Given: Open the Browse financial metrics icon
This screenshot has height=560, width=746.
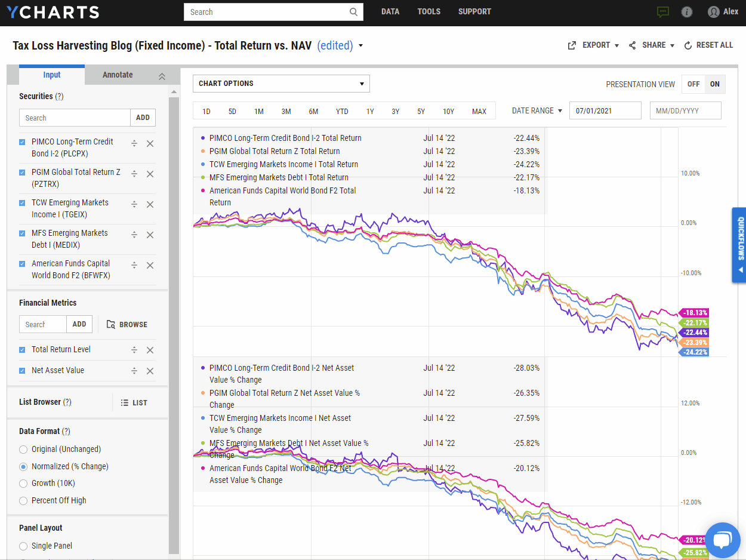Looking at the screenshot, I should point(110,324).
